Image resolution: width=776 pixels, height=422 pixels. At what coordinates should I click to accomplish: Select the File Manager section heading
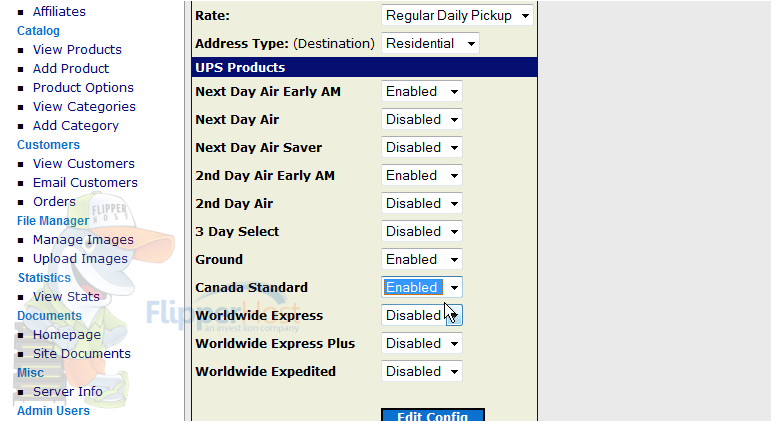click(53, 221)
